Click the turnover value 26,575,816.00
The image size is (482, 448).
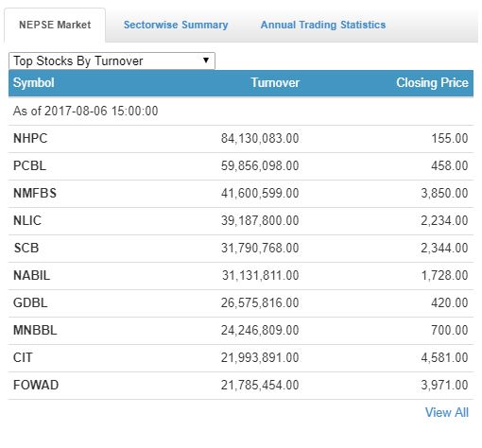[x=260, y=302]
